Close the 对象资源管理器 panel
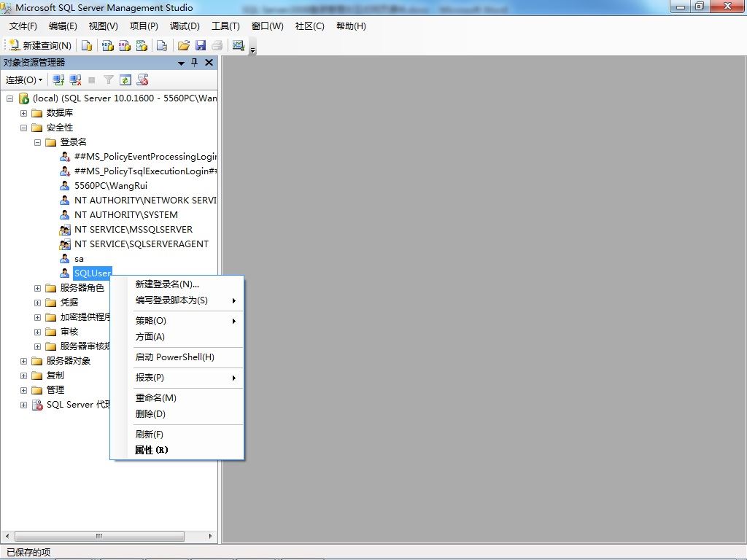Viewport: 747px width, 560px height. coord(209,63)
